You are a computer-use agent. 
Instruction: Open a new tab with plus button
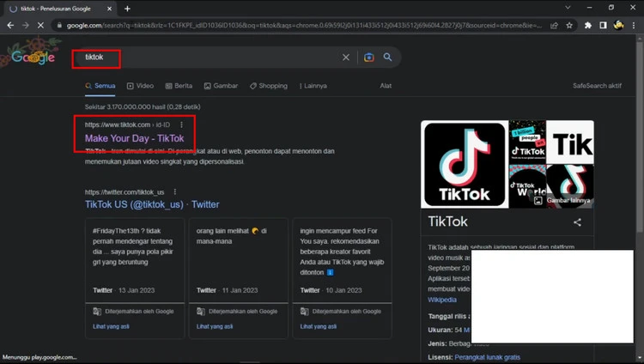[x=127, y=9]
